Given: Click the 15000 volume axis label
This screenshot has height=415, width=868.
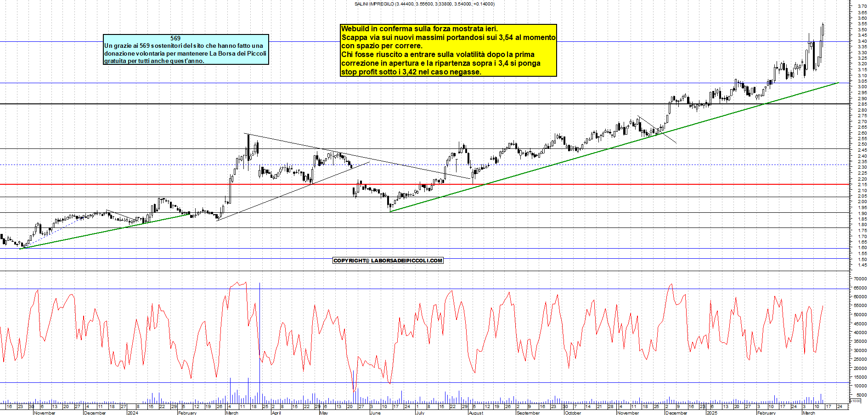Looking at the screenshot, I should click(x=860, y=377).
